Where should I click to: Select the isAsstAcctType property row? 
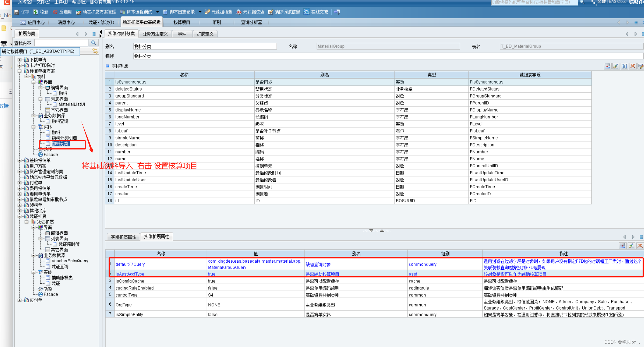[x=374, y=274]
